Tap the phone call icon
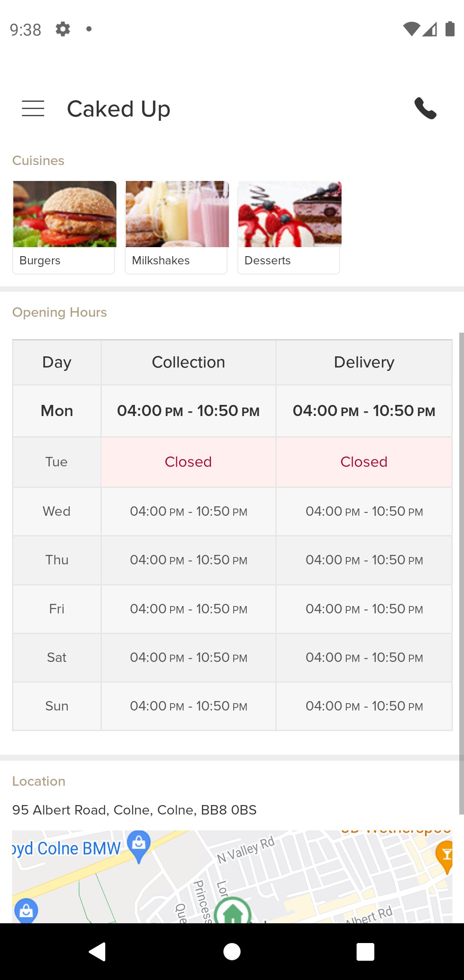The width and height of the screenshot is (464, 980). pyautogui.click(x=425, y=108)
